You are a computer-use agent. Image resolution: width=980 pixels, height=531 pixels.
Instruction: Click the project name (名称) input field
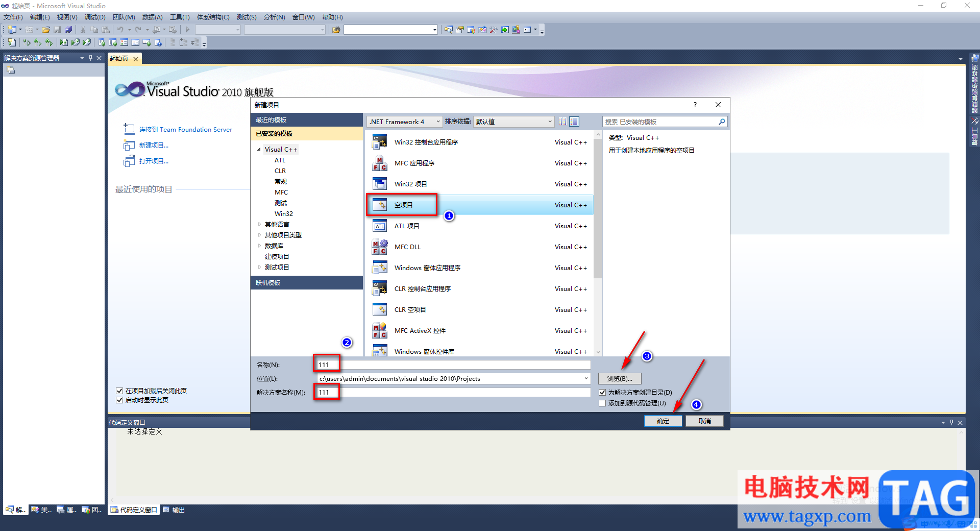pos(454,365)
